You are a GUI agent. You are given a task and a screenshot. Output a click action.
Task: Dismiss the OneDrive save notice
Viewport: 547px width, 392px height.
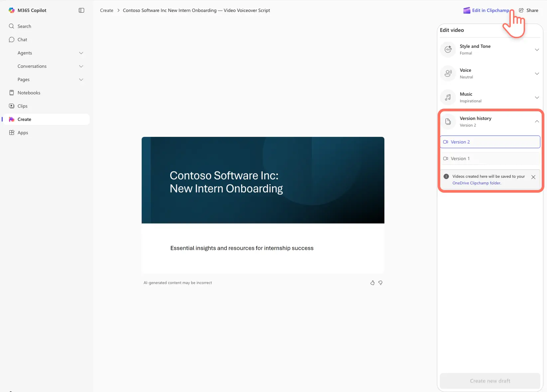coord(533,177)
